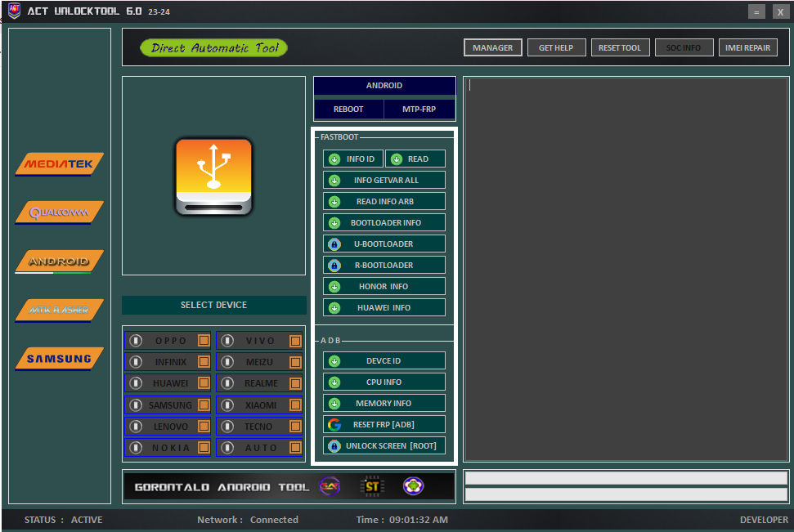Click inside the dark log output area
The image size is (794, 532).
point(626,269)
